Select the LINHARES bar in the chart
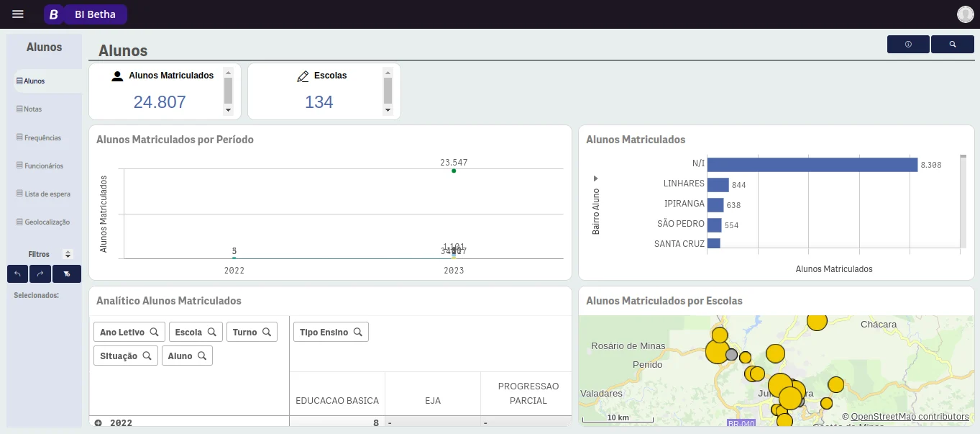Image resolution: width=980 pixels, height=434 pixels. pyautogui.click(x=718, y=185)
